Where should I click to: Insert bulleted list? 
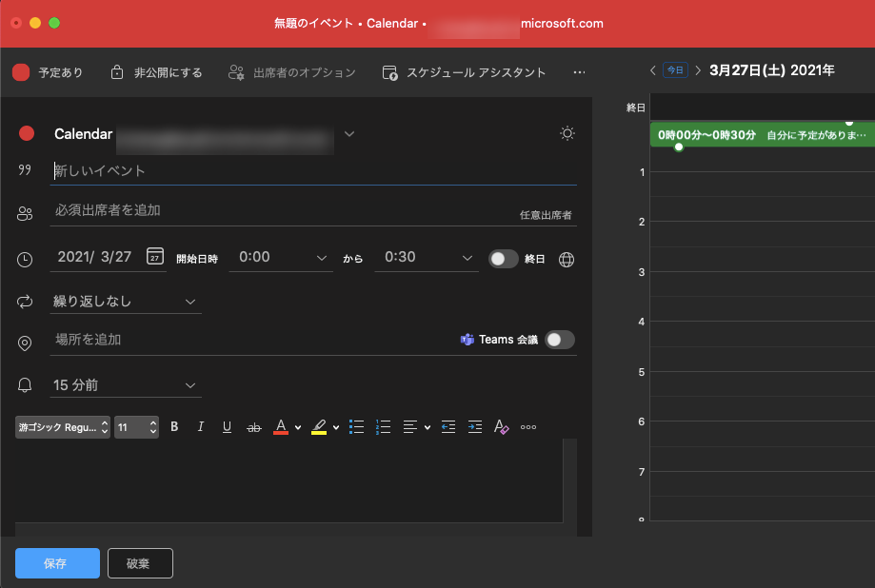pos(357,427)
